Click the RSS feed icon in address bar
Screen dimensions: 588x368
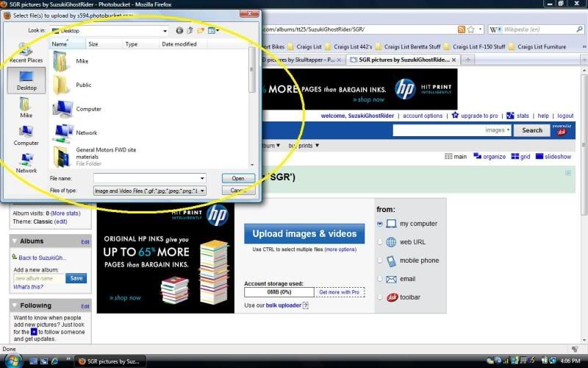point(462,29)
